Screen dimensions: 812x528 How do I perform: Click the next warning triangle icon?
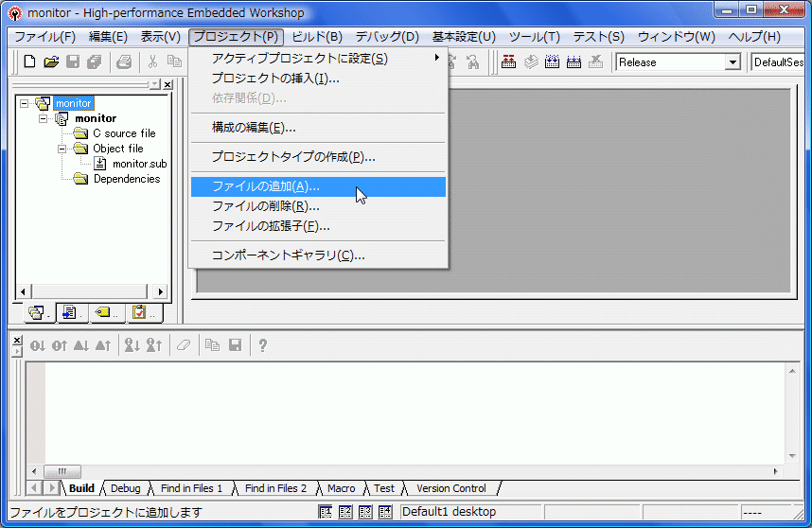[80, 345]
